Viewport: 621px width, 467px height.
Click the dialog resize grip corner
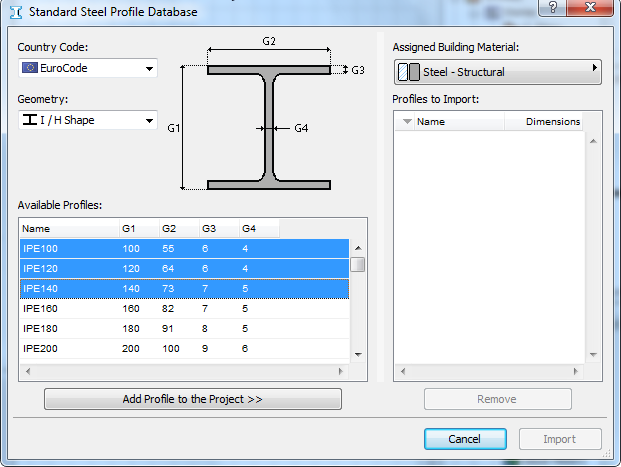coord(606,454)
